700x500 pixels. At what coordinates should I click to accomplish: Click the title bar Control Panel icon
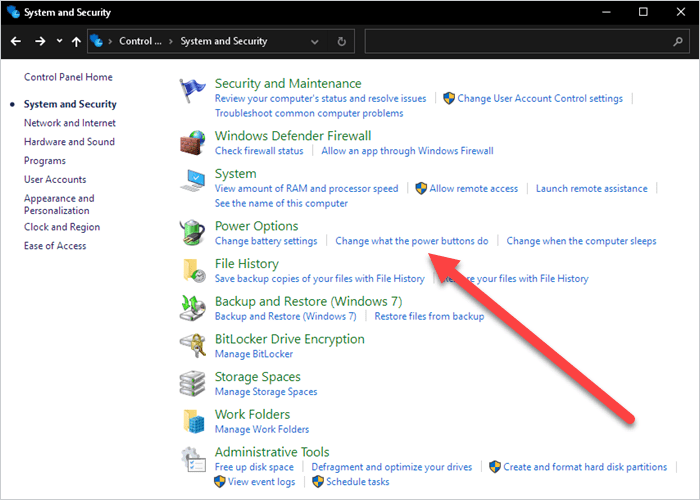13,12
